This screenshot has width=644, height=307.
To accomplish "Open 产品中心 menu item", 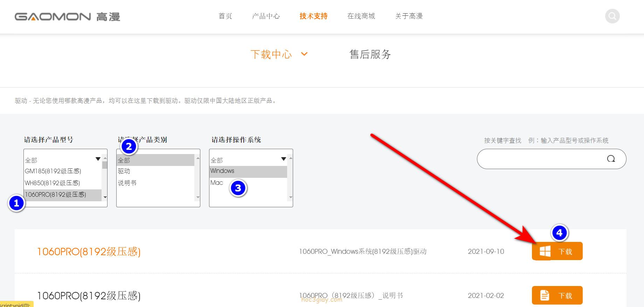I will 266,16.
